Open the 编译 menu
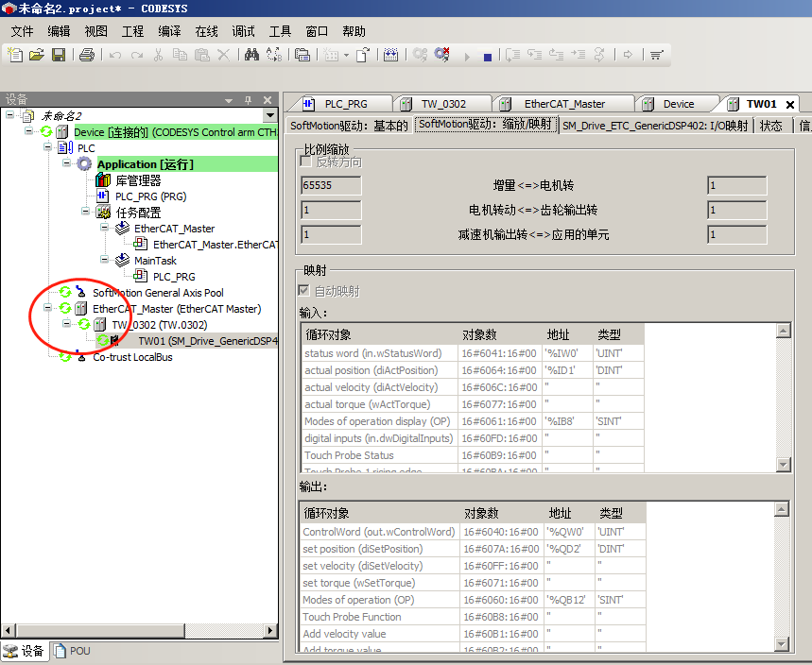 (x=169, y=31)
